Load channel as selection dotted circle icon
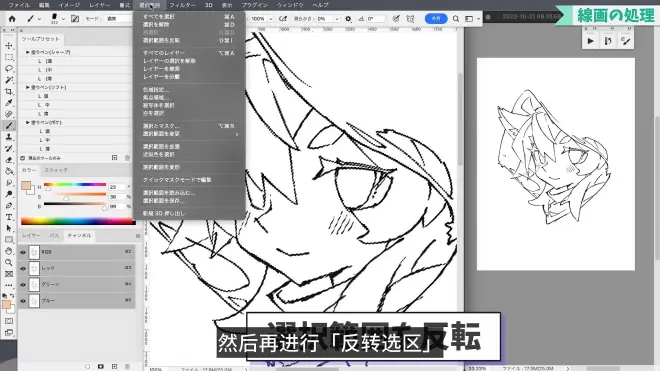The image size is (660, 371). [88, 366]
